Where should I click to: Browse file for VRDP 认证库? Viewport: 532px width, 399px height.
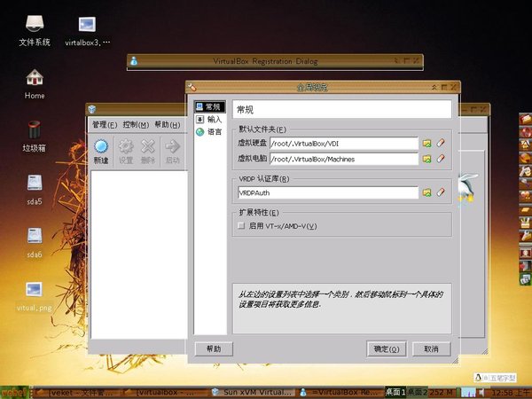[426, 192]
